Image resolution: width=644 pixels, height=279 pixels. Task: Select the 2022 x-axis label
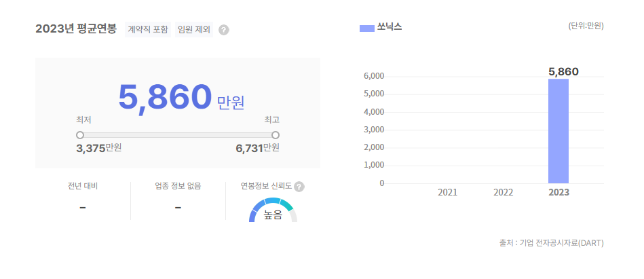(503, 193)
